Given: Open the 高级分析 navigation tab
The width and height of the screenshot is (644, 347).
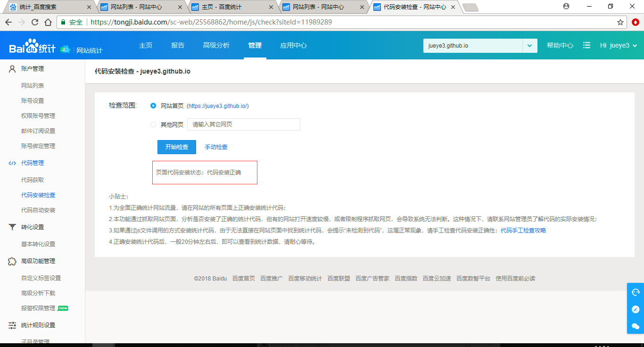Looking at the screenshot, I should coord(216,45).
